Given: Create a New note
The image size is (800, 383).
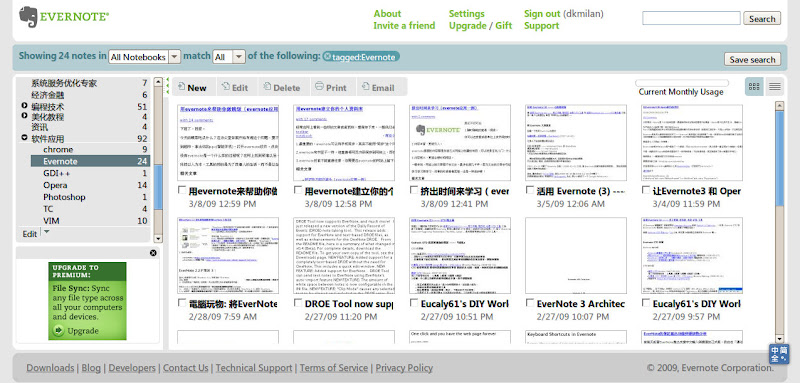Looking at the screenshot, I should [x=192, y=88].
